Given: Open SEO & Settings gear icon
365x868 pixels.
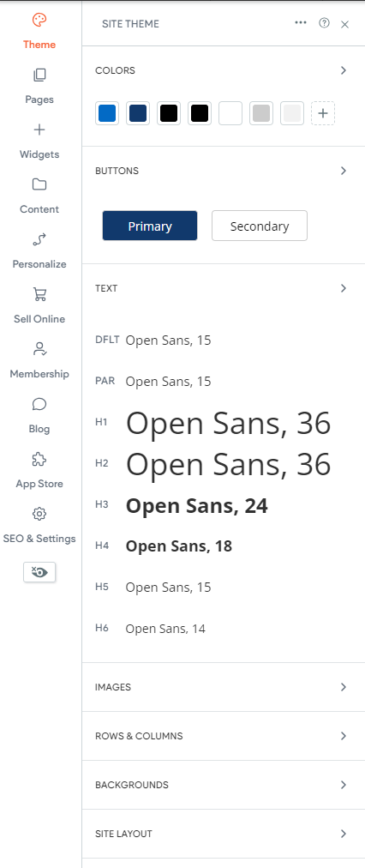Looking at the screenshot, I should click(x=39, y=514).
